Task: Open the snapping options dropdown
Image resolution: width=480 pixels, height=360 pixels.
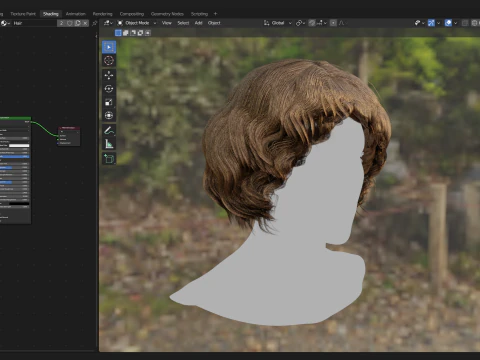Action: 322,23
